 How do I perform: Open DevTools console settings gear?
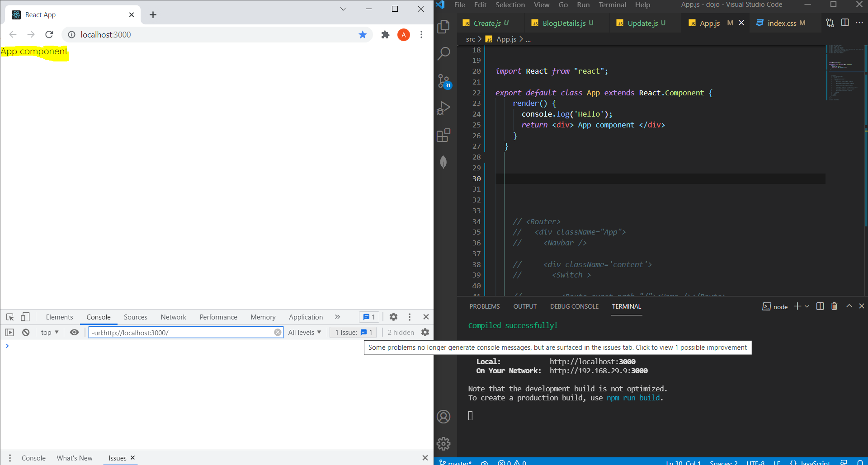pos(425,333)
